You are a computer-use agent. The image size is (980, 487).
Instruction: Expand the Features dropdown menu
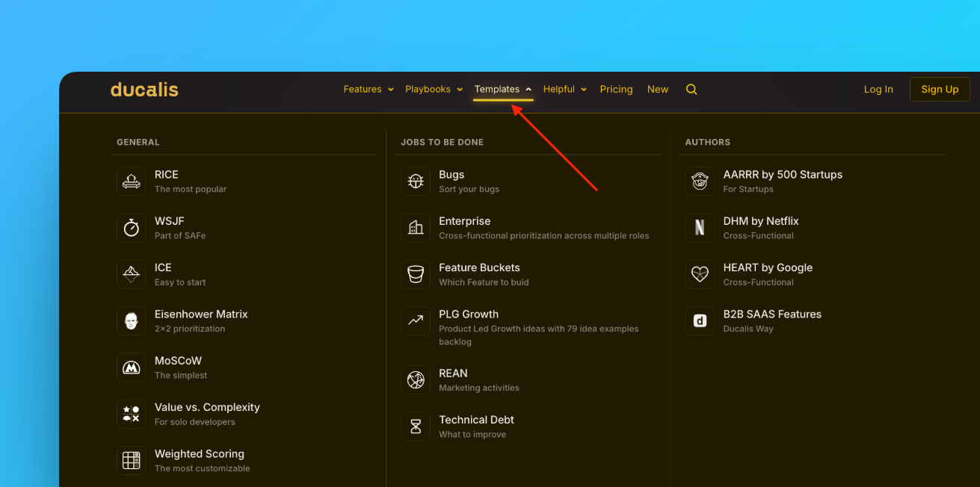[x=368, y=90]
